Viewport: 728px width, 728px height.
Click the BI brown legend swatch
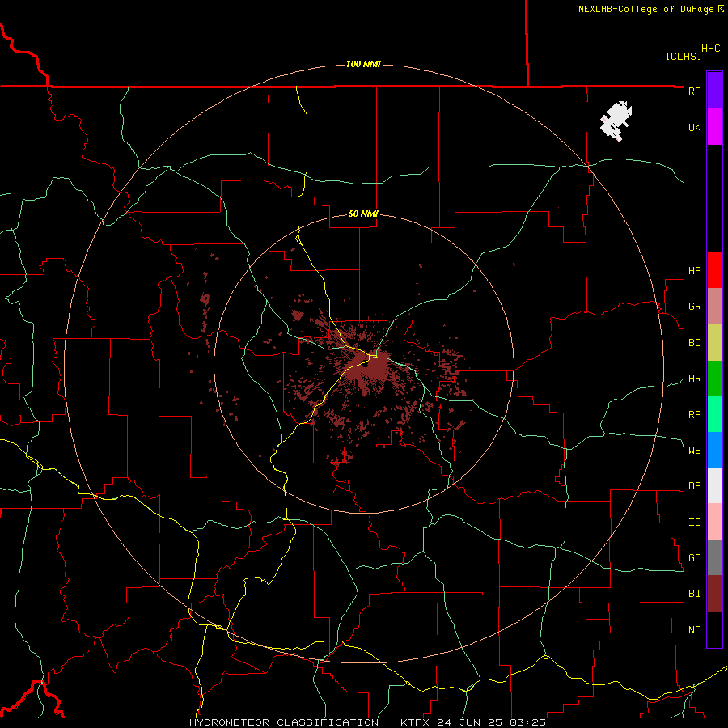714,594
